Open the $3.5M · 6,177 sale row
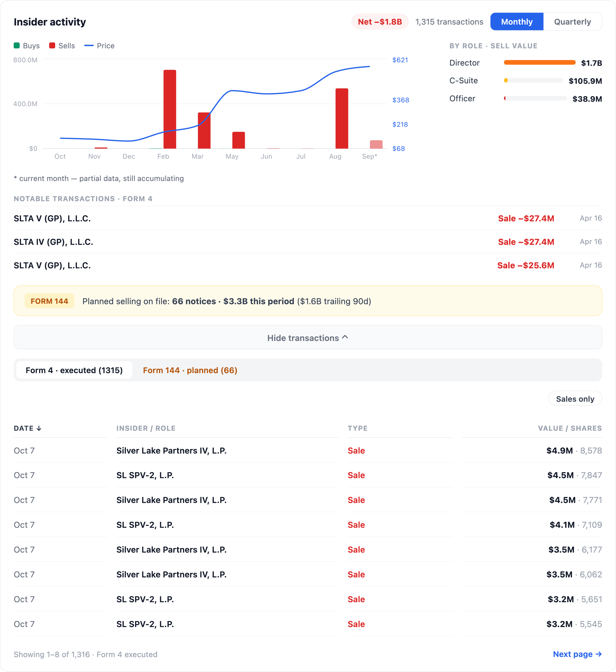Image resolution: width=616 pixels, height=672 pixels. (308, 549)
